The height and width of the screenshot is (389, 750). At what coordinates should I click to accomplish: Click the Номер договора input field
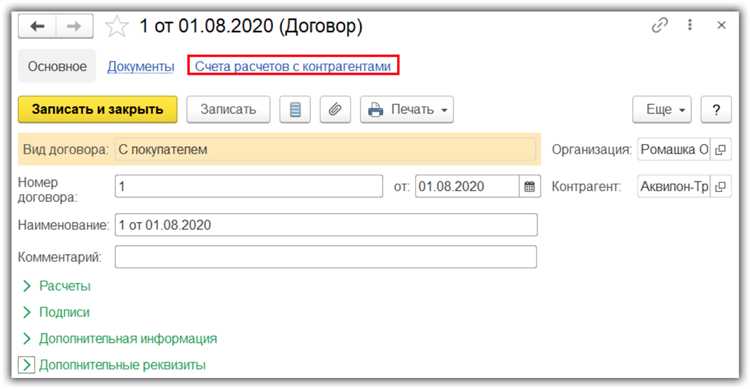click(249, 186)
